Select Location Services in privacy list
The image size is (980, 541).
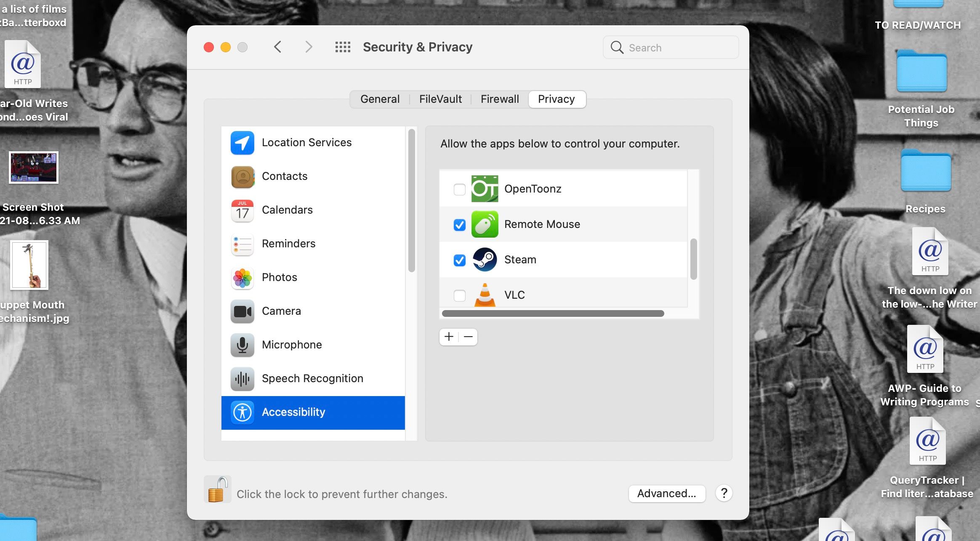tap(306, 142)
